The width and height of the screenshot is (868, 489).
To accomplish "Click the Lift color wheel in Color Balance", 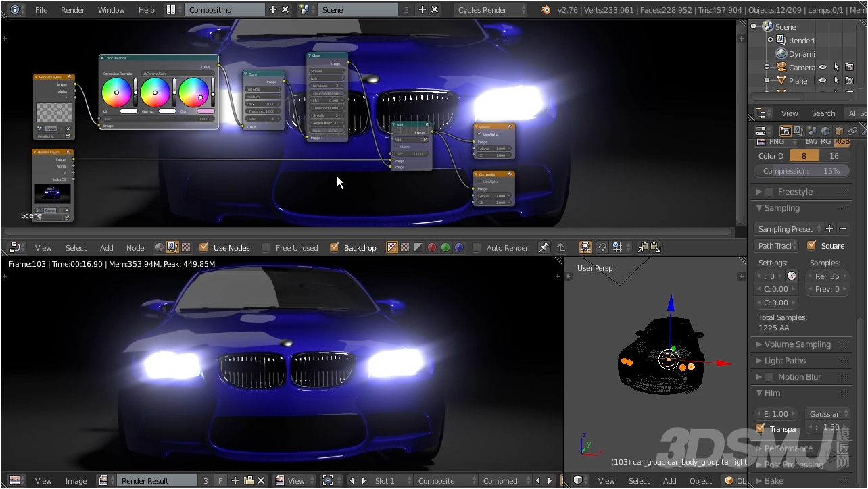I will point(116,93).
